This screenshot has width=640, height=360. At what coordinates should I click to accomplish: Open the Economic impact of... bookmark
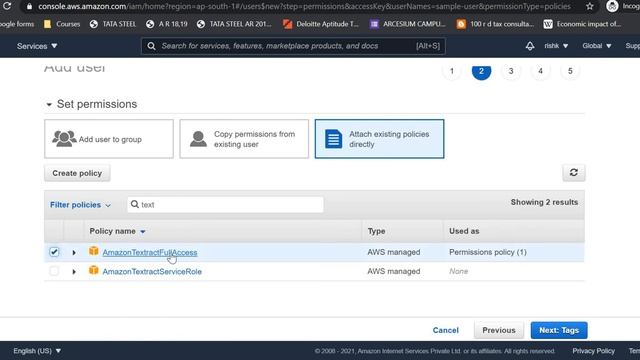click(582, 24)
